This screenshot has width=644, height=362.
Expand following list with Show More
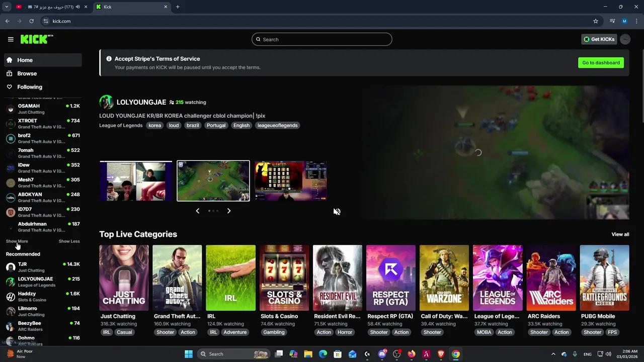[x=17, y=241]
